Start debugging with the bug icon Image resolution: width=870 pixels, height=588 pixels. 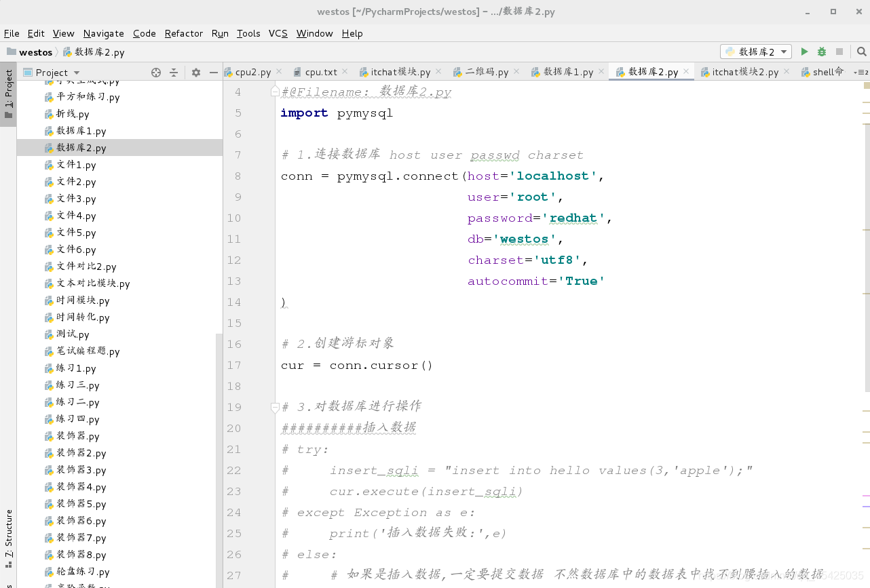click(x=822, y=52)
